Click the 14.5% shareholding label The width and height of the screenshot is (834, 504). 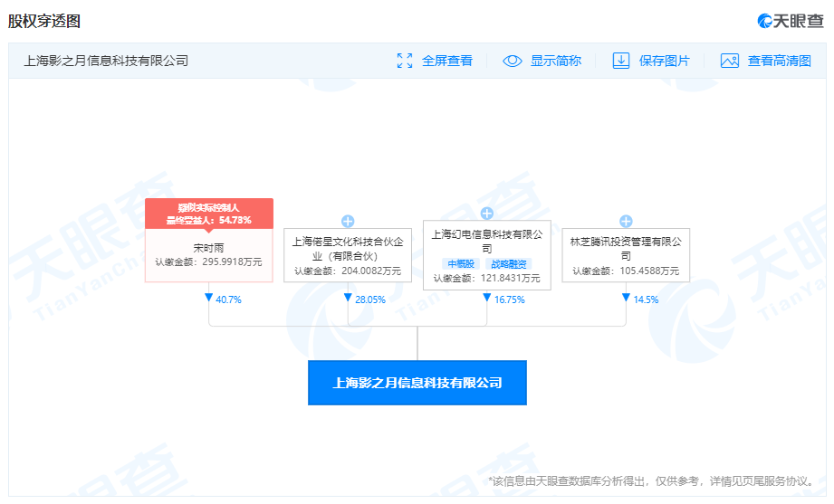click(646, 300)
